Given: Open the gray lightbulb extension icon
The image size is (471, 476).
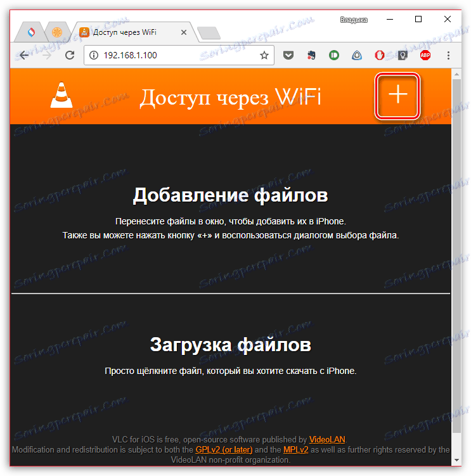Looking at the screenshot, I should coord(403,55).
